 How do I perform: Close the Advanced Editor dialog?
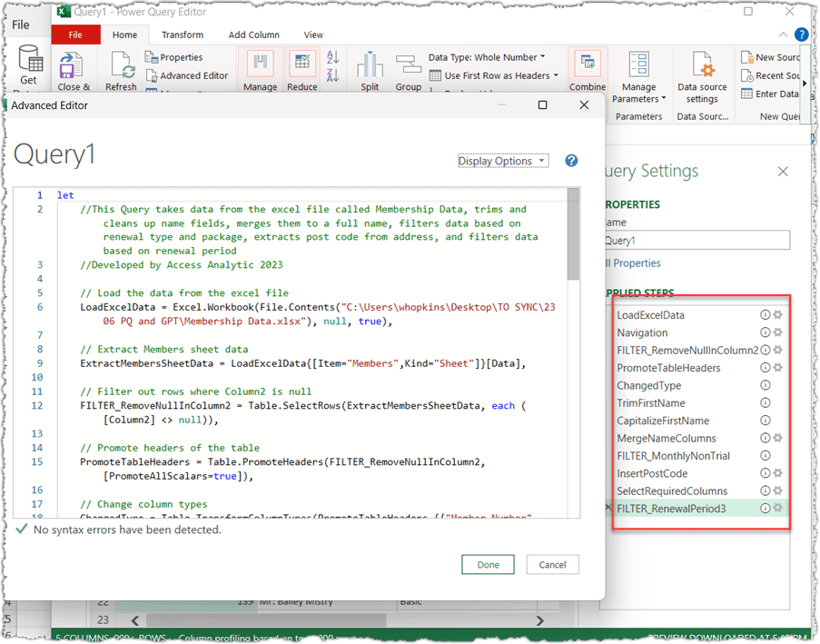584,105
